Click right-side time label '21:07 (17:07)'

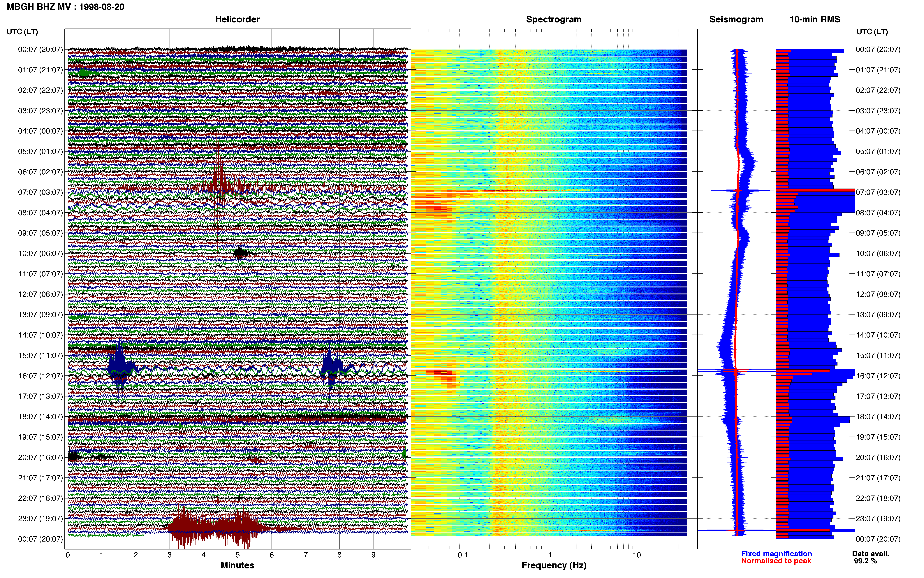point(878,478)
